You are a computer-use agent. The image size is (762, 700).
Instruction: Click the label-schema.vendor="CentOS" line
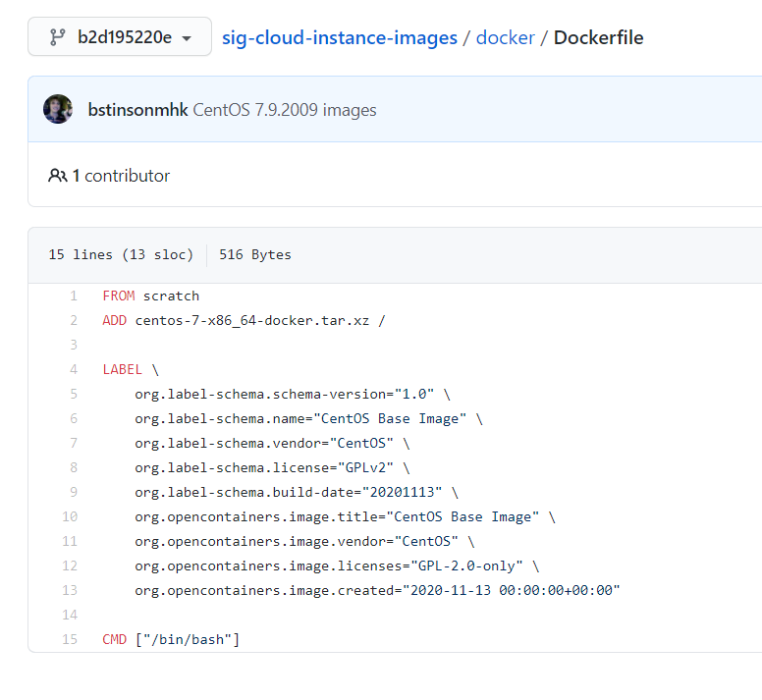pos(272,443)
